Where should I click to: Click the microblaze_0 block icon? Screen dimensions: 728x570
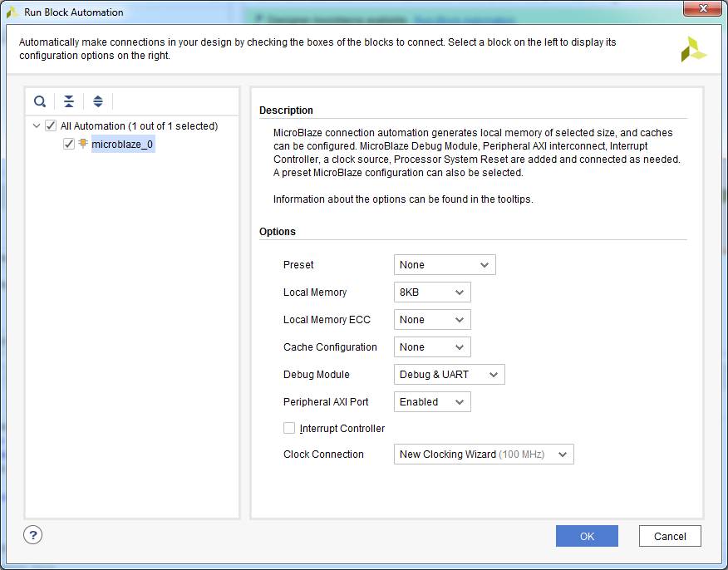[x=83, y=144]
